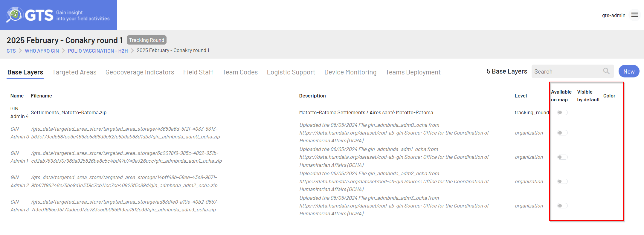Toggle Available on map for GIN Admin 0
Viewport: 644px width, 235px height.
pyautogui.click(x=562, y=133)
